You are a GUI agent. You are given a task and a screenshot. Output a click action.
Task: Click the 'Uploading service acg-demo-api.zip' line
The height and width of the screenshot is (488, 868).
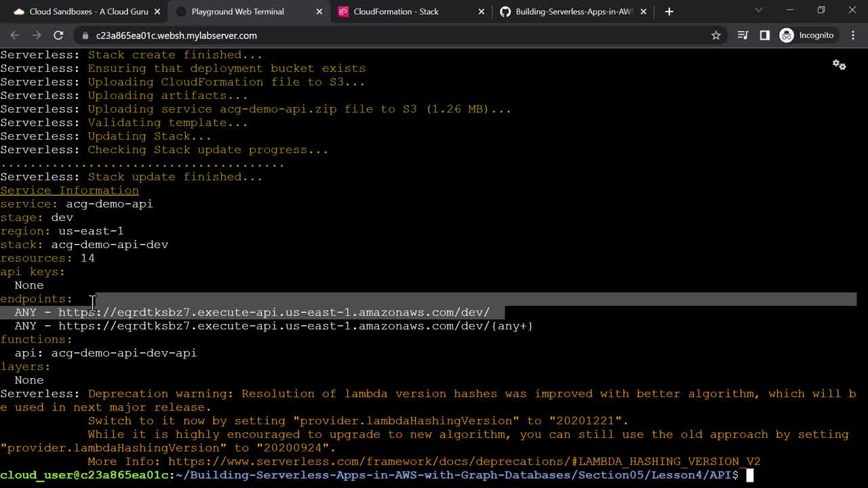tap(256, 109)
